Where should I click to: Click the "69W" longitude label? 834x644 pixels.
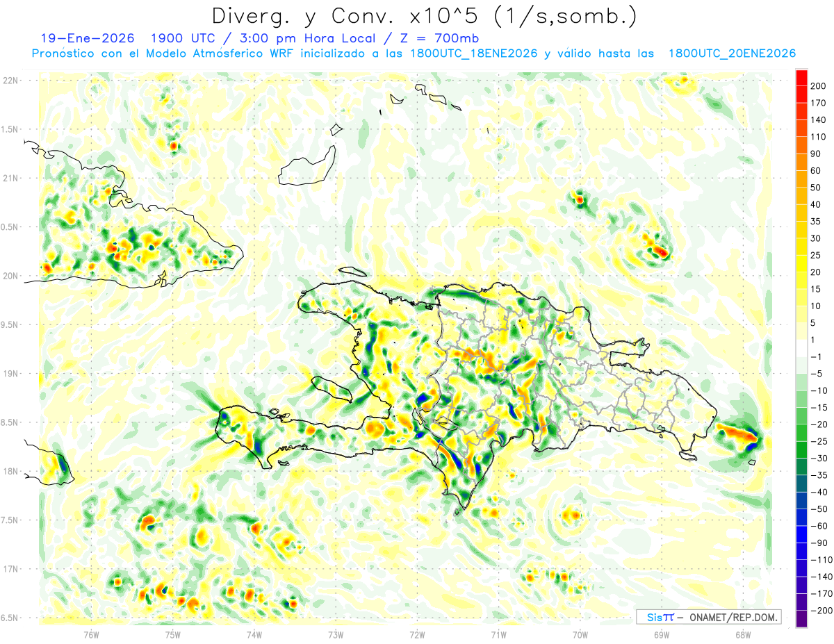click(x=662, y=634)
